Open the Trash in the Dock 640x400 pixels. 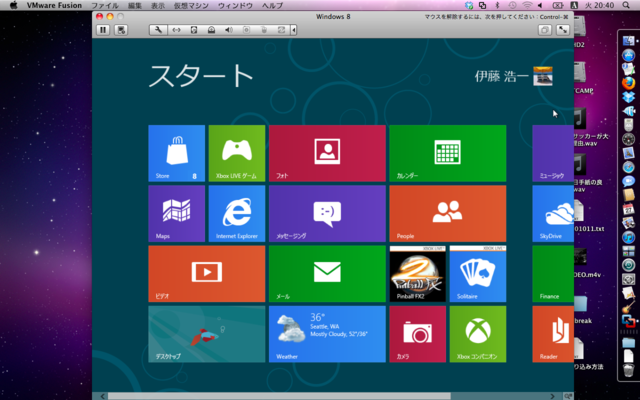click(x=629, y=371)
